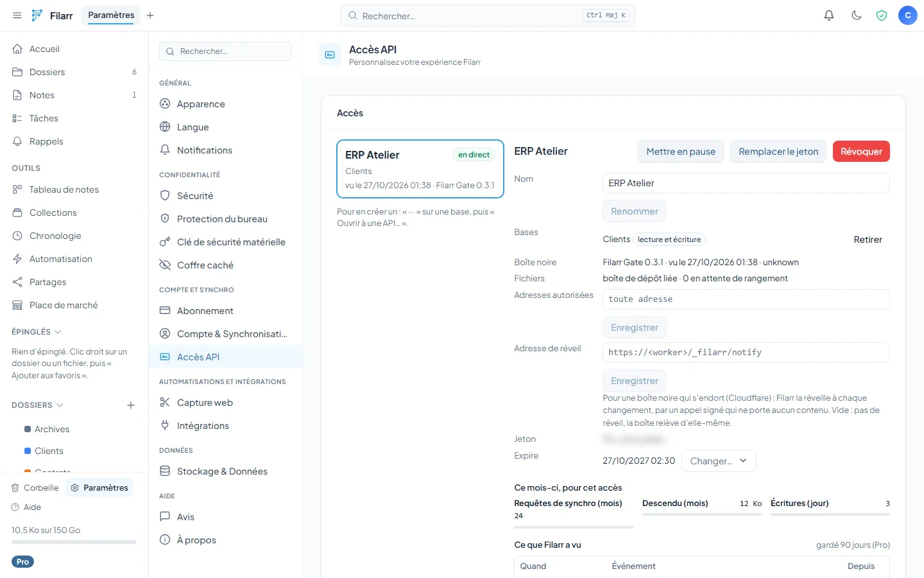The width and height of the screenshot is (924, 578).
Task: Open the Changer… expiry dropdown
Action: coord(719,461)
